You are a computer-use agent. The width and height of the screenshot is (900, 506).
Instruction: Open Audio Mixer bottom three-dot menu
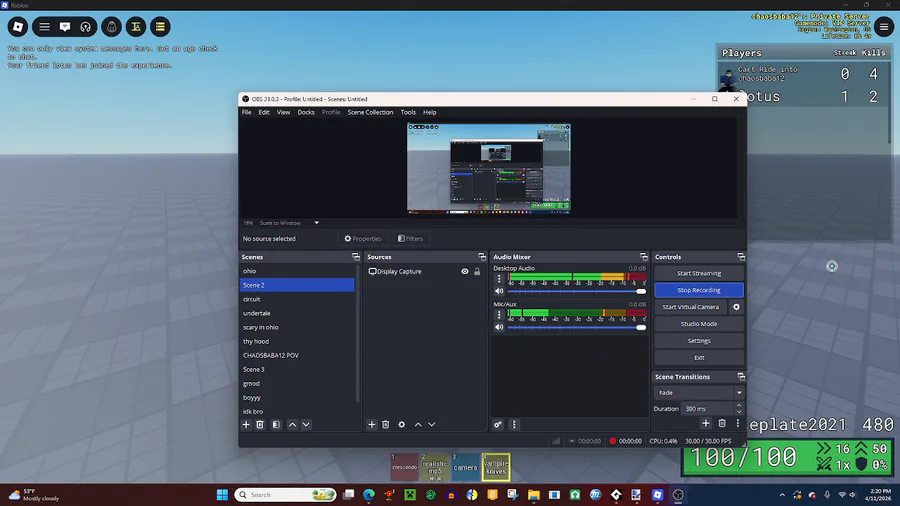point(514,425)
